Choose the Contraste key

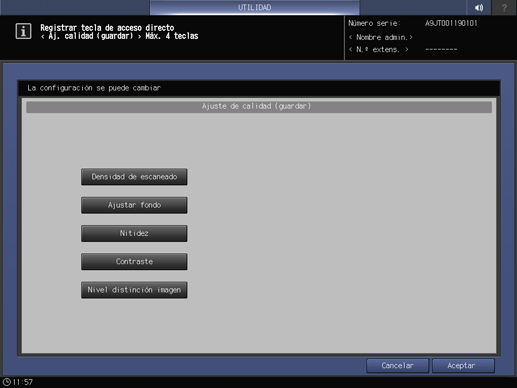point(134,262)
